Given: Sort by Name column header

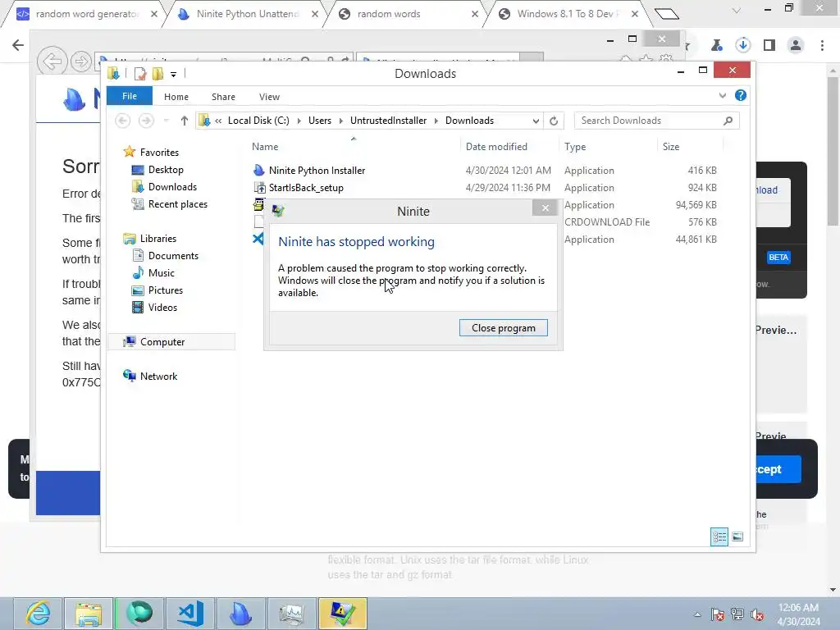Looking at the screenshot, I should point(265,146).
